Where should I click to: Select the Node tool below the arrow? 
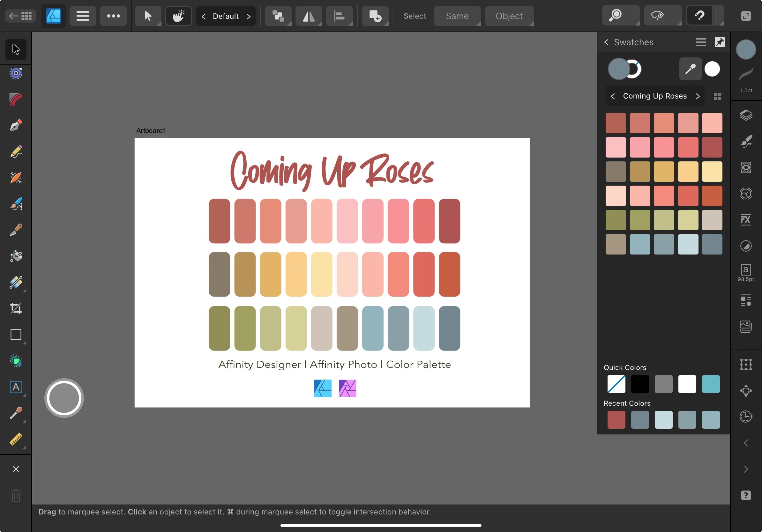pyautogui.click(x=16, y=73)
